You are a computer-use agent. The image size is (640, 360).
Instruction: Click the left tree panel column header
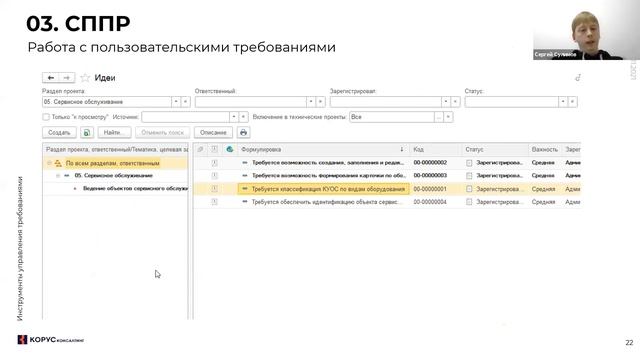pyautogui.click(x=116, y=149)
